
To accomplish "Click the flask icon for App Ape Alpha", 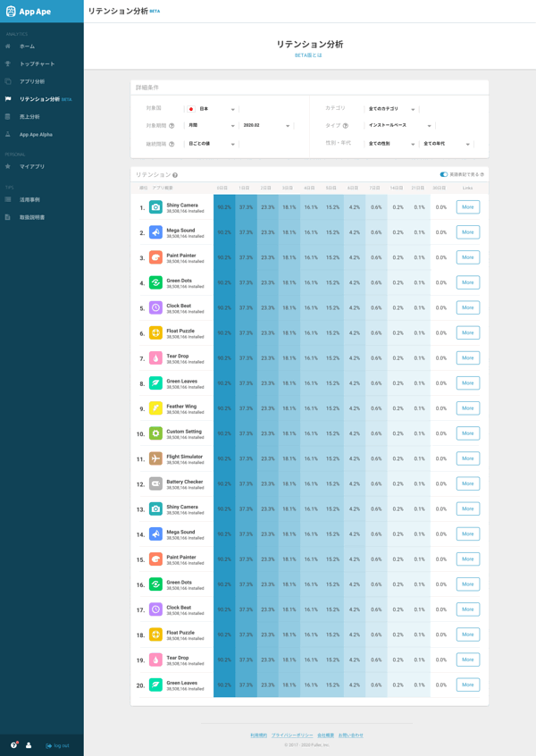I will tap(8, 135).
